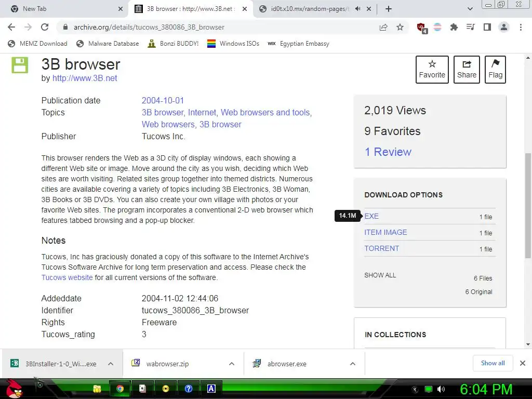Expand the abrowser.exe download options chevron
This screenshot has height=399, width=532.
(353, 364)
